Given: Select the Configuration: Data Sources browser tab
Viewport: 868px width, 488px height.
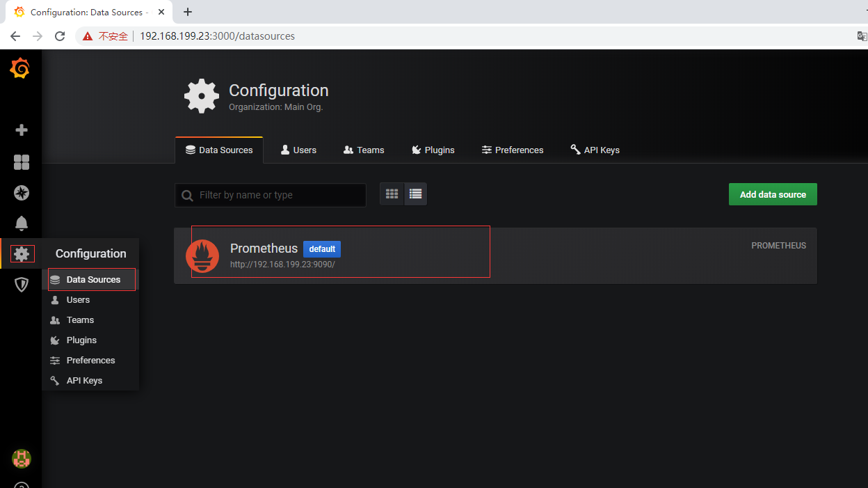Looking at the screenshot, I should coord(88,12).
